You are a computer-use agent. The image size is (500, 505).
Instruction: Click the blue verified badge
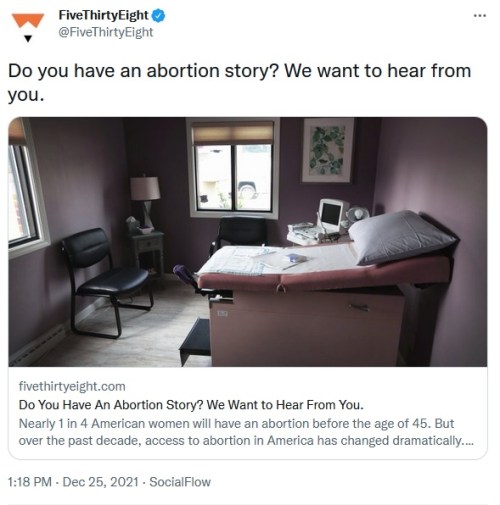(158, 16)
